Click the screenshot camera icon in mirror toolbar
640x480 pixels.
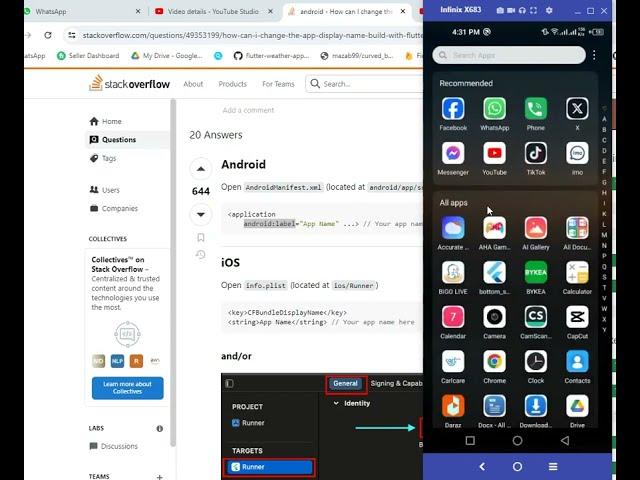500,11
